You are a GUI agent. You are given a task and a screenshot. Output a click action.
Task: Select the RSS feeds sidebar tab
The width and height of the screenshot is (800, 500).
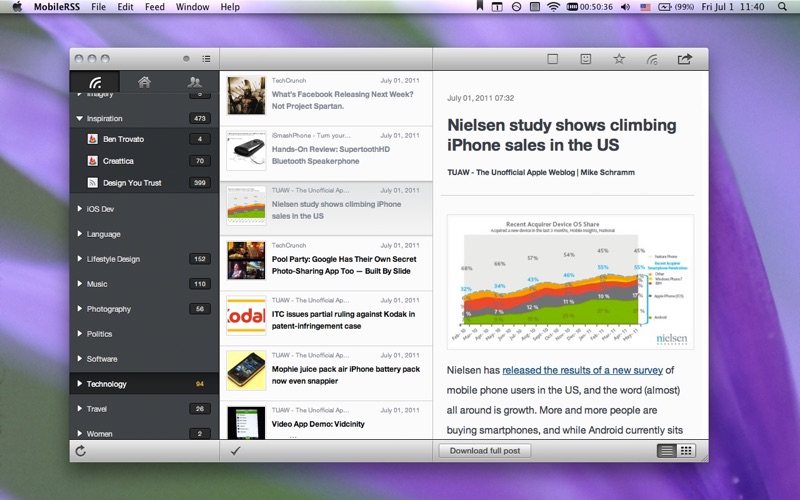(x=95, y=82)
